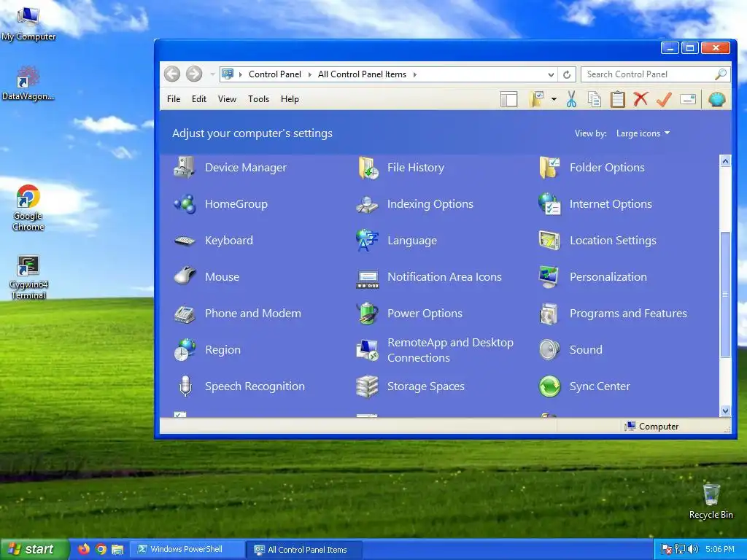This screenshot has width=747, height=560.
Task: Open the Edit menu
Action: click(x=199, y=99)
